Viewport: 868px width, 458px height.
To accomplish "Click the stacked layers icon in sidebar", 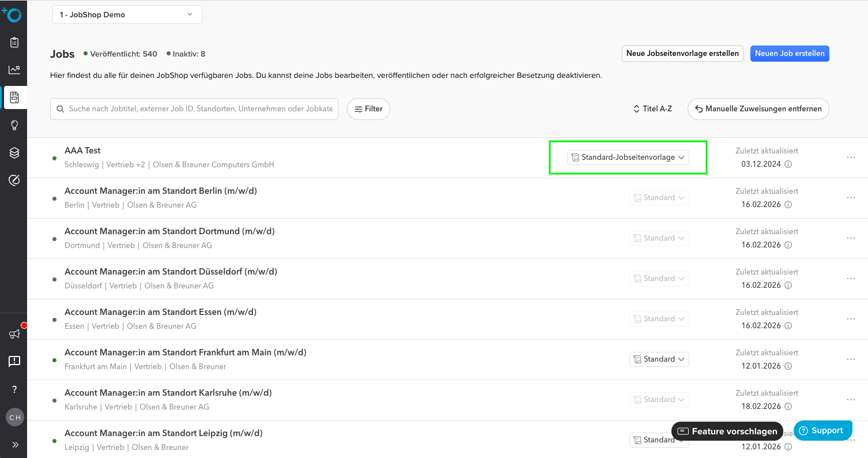I will [x=14, y=153].
